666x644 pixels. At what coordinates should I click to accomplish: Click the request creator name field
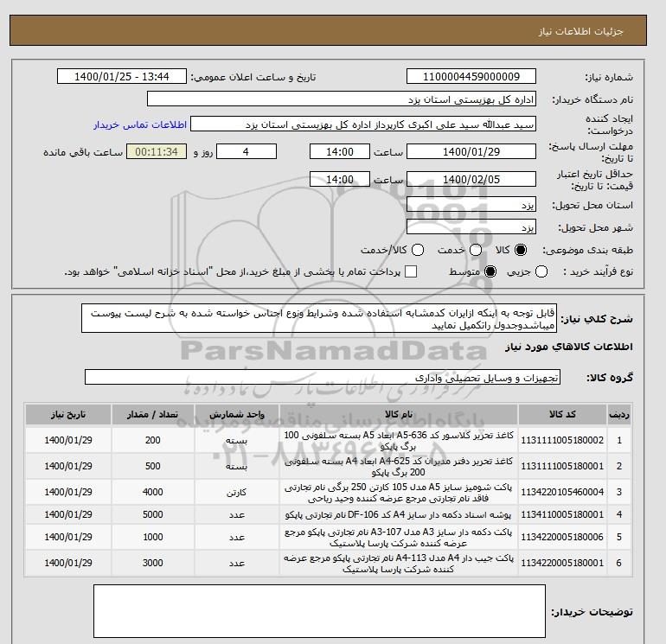click(363, 124)
